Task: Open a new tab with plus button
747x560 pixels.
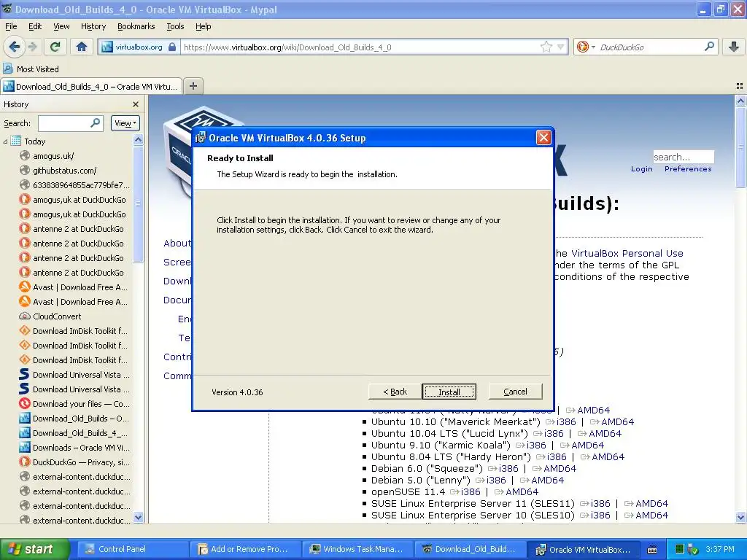Action: pos(193,86)
